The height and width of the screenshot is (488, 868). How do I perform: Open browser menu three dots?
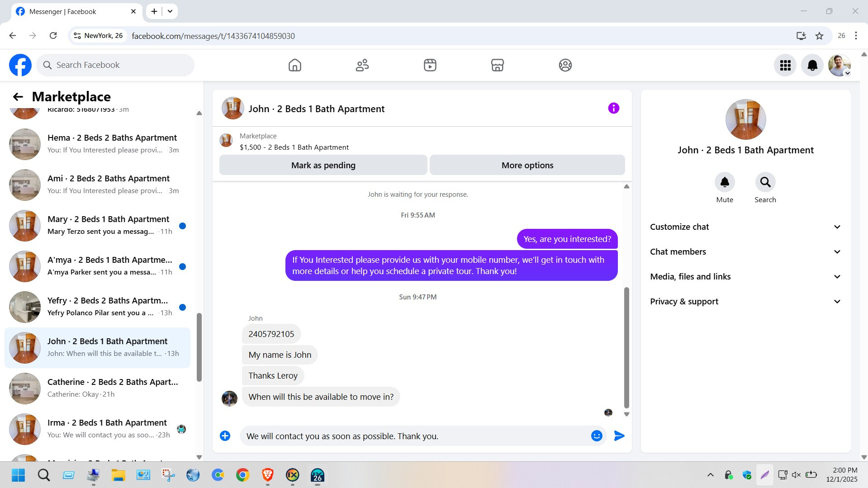(856, 36)
